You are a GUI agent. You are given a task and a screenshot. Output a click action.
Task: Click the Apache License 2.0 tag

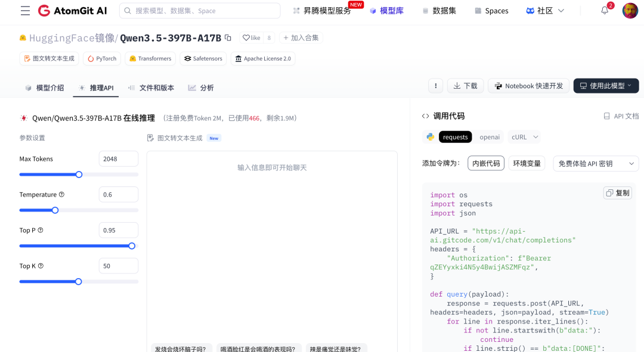[263, 58]
